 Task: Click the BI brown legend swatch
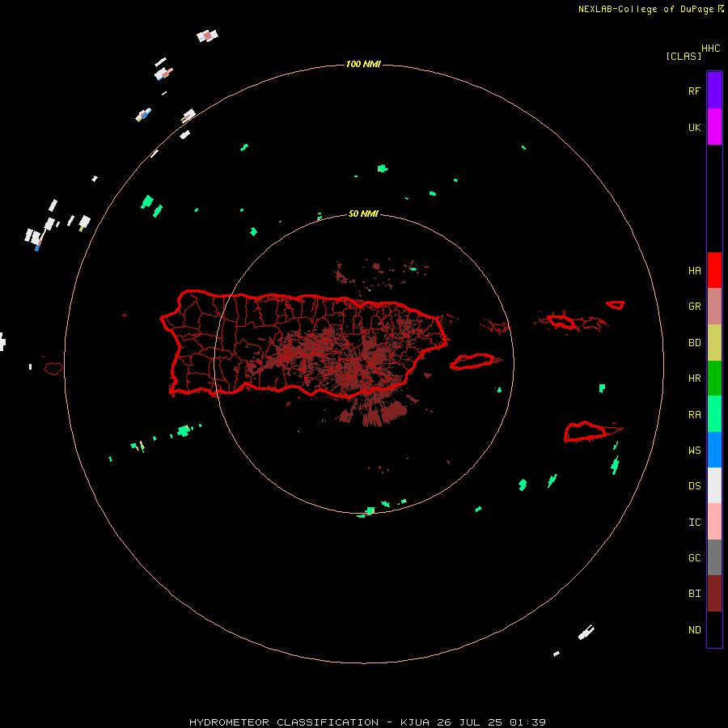click(x=714, y=594)
